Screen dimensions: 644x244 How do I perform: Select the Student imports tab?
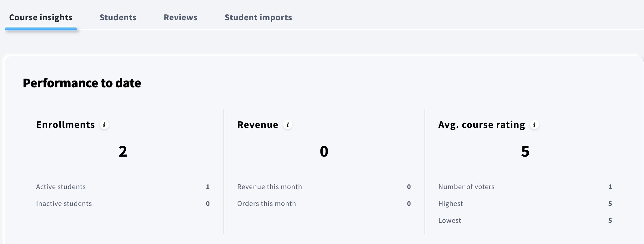(258, 17)
